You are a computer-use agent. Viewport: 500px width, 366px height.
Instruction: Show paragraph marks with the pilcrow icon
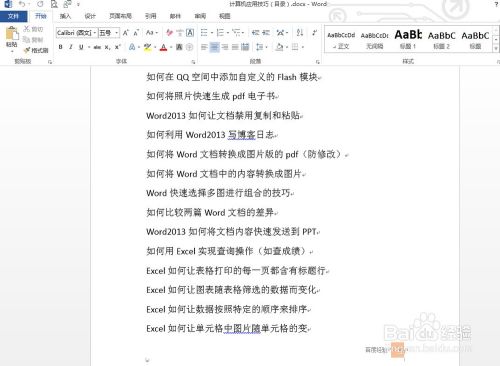(x=314, y=33)
